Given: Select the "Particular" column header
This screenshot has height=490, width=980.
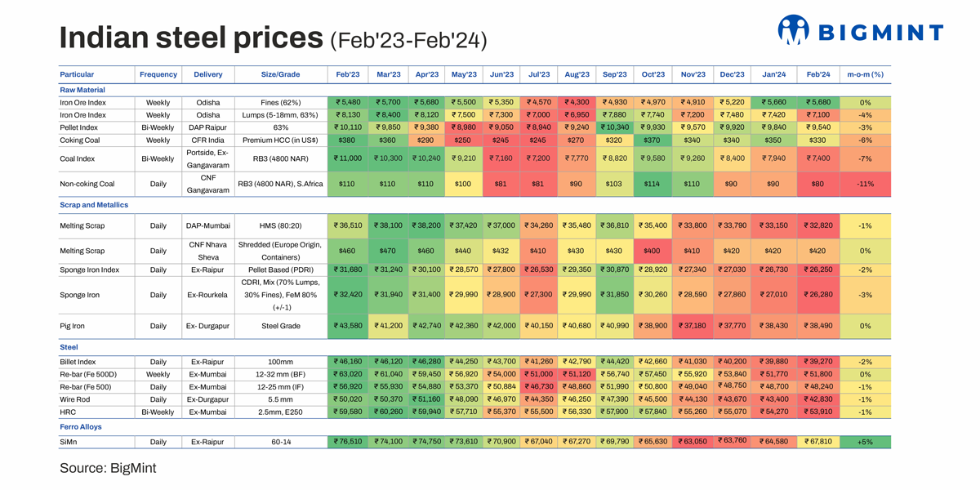Looking at the screenshot, I should coord(77,74).
